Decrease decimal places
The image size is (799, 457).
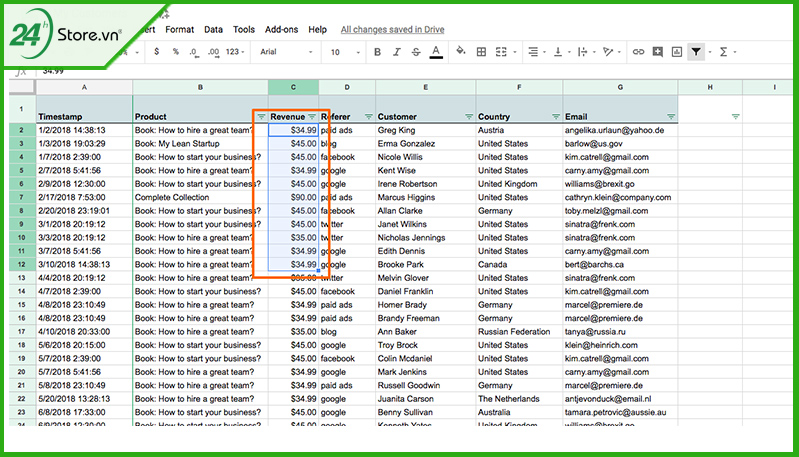[194, 52]
